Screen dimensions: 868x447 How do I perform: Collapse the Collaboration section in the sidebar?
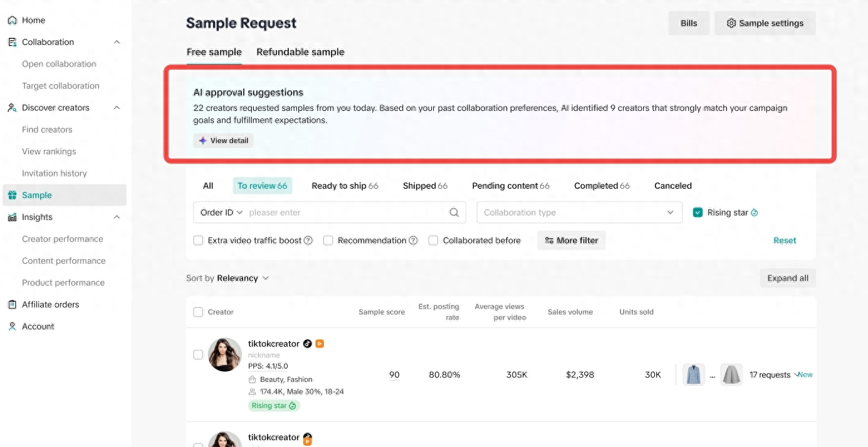click(x=117, y=42)
